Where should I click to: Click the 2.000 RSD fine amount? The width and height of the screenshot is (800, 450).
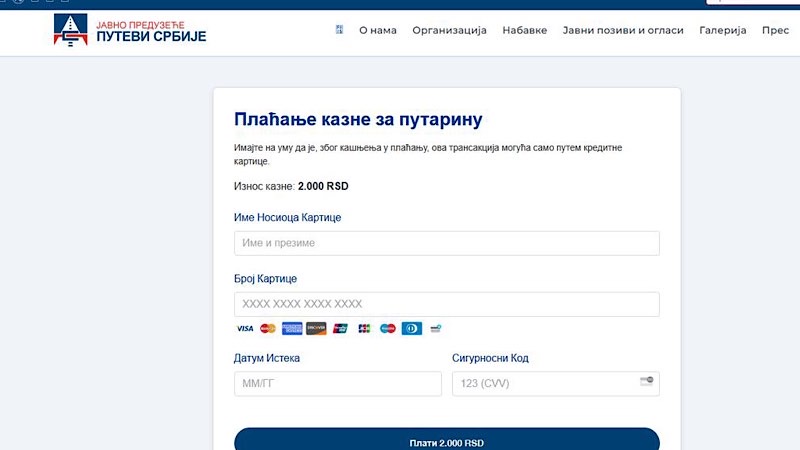(323, 186)
